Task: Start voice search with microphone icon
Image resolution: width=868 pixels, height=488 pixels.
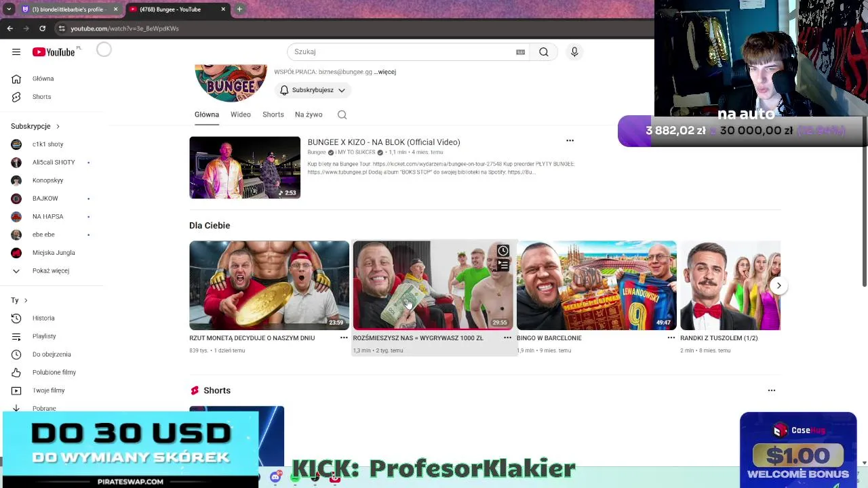Action: [x=574, y=52]
